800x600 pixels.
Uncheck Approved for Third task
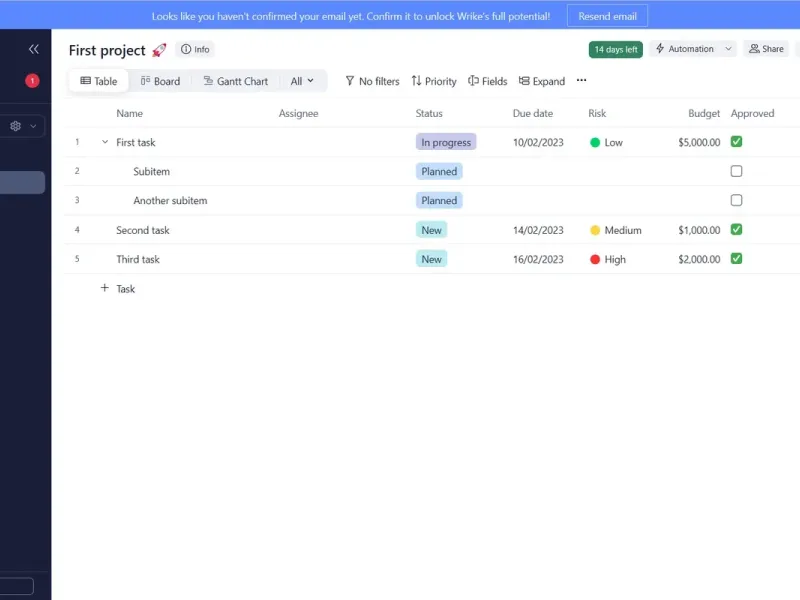tap(736, 259)
